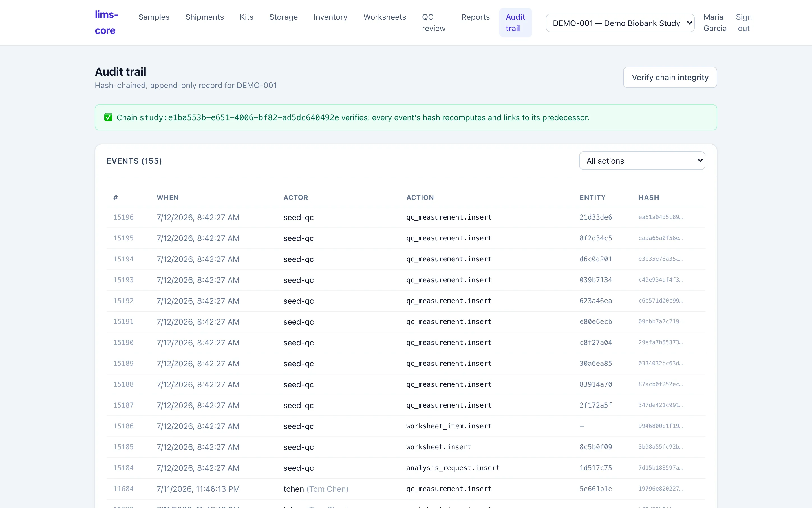This screenshot has width=812, height=508.
Task: Click hash 9946800b1f19…
Action: pyautogui.click(x=660, y=426)
